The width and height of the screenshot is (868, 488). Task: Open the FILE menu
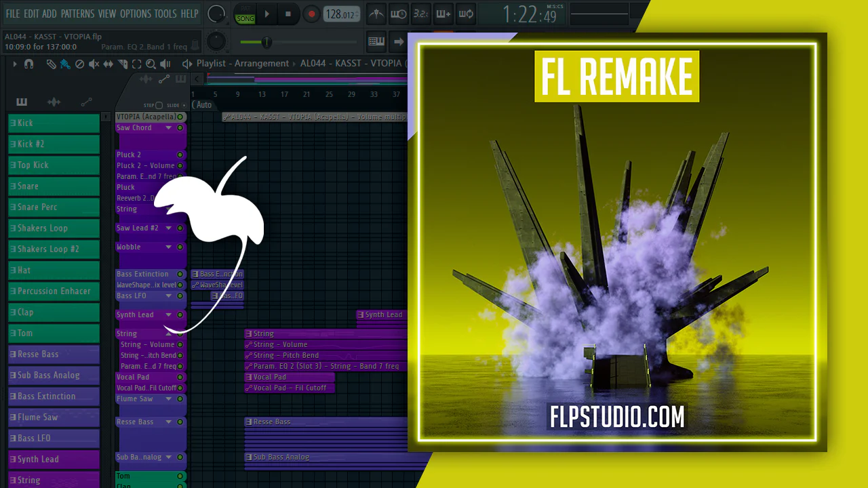point(13,14)
